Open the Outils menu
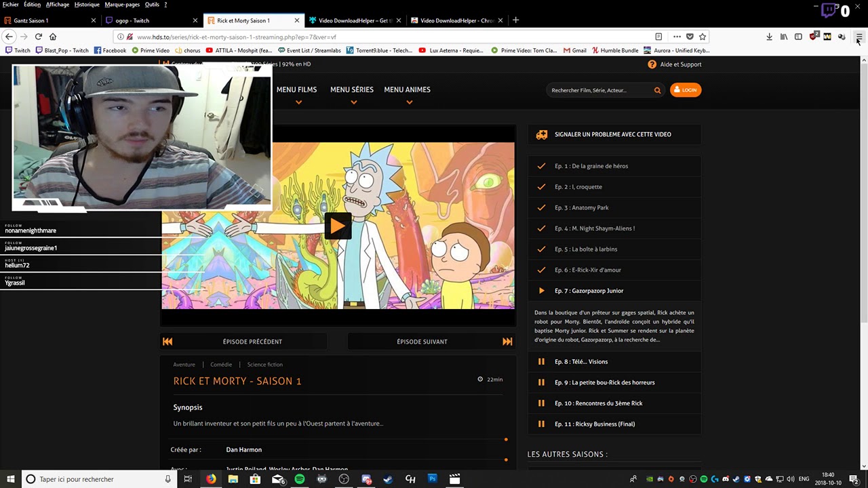The height and width of the screenshot is (488, 868). (152, 4)
